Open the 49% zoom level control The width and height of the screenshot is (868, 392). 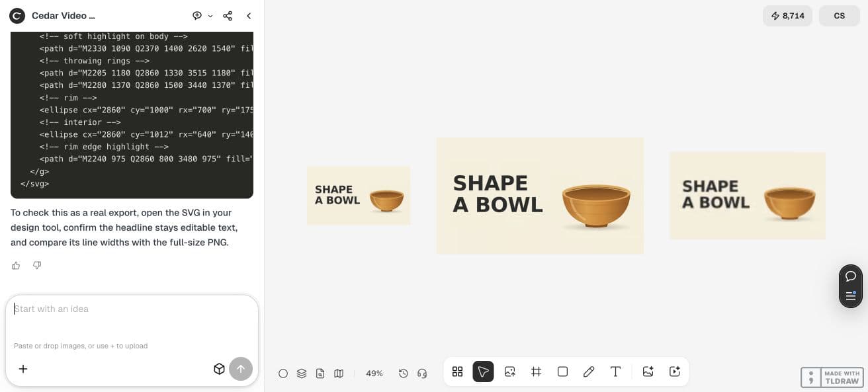(374, 373)
